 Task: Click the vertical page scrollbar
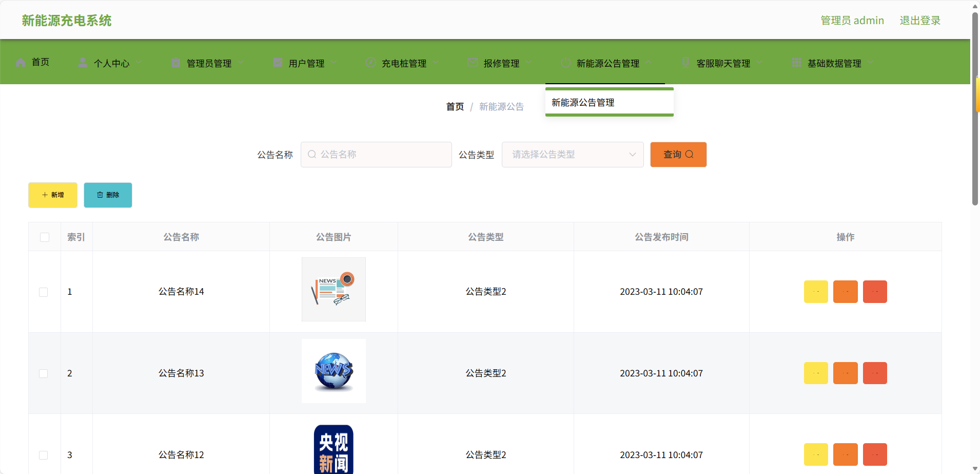(x=975, y=109)
